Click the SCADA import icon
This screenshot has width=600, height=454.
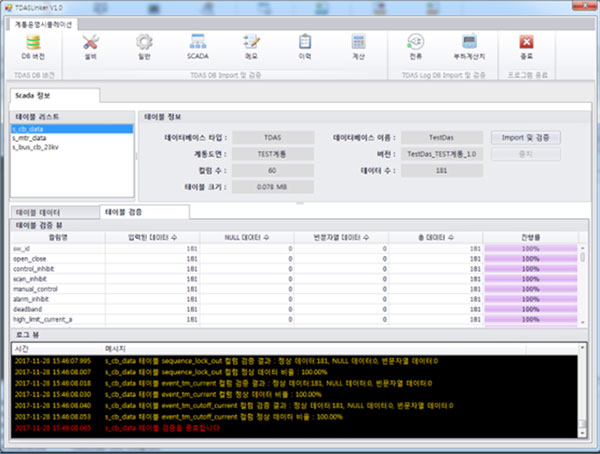point(197,45)
